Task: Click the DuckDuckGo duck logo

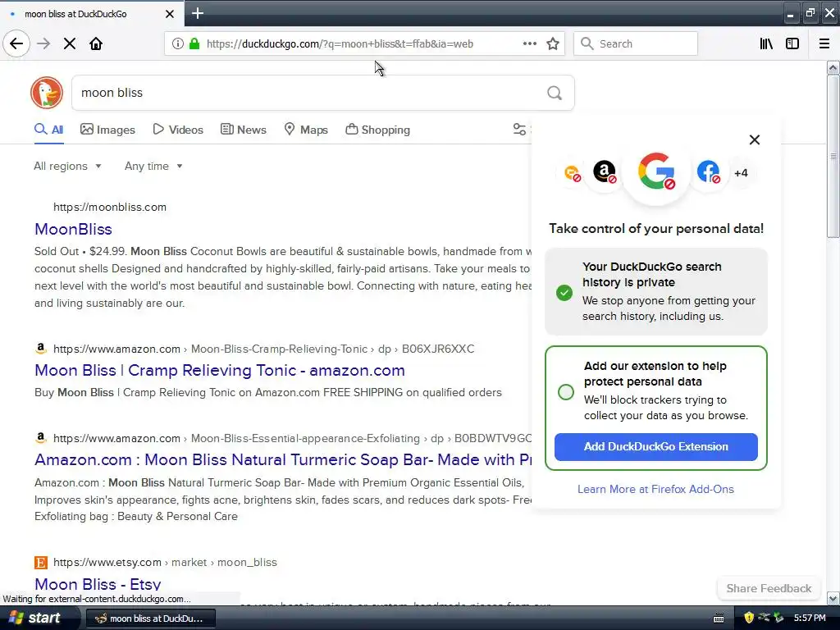Action: click(x=47, y=93)
